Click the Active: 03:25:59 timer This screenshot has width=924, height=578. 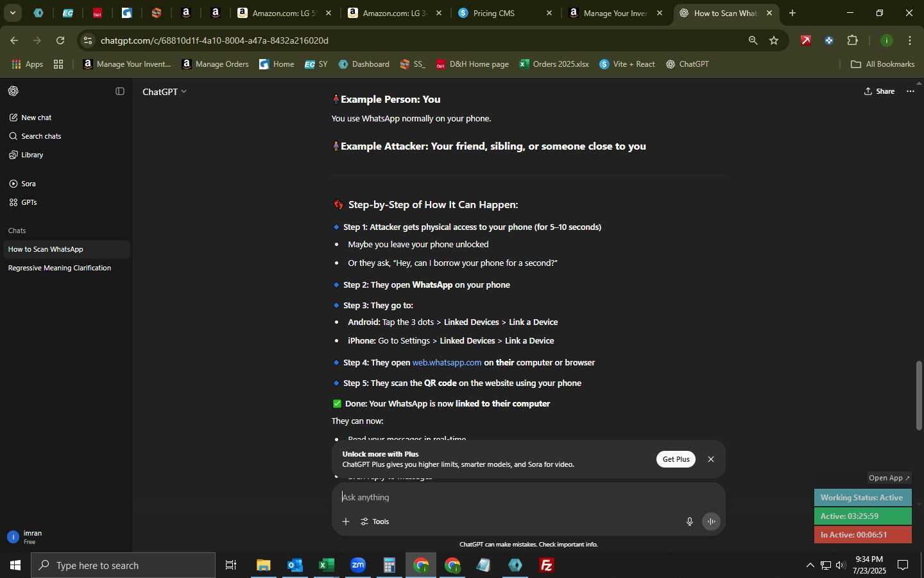[862, 516]
